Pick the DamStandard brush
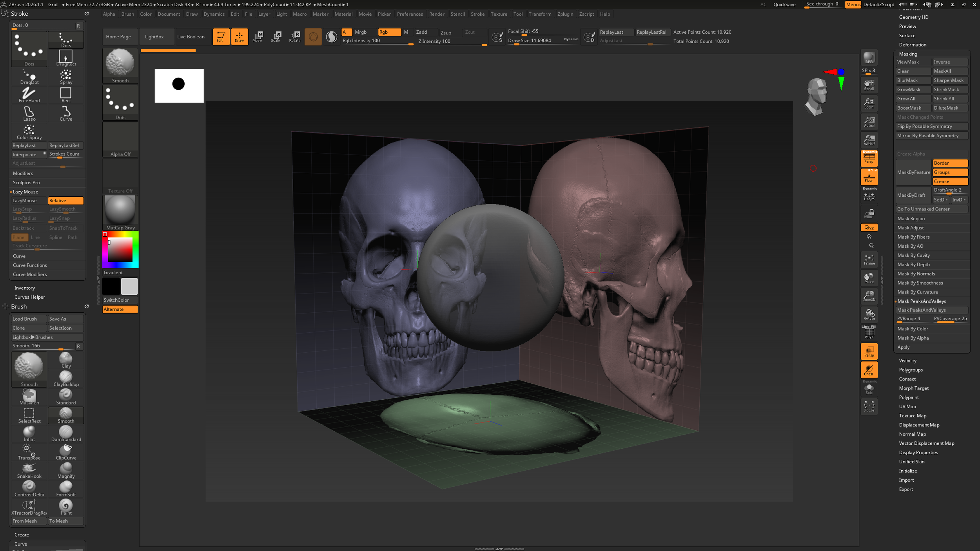The width and height of the screenshot is (980, 551). click(66, 433)
